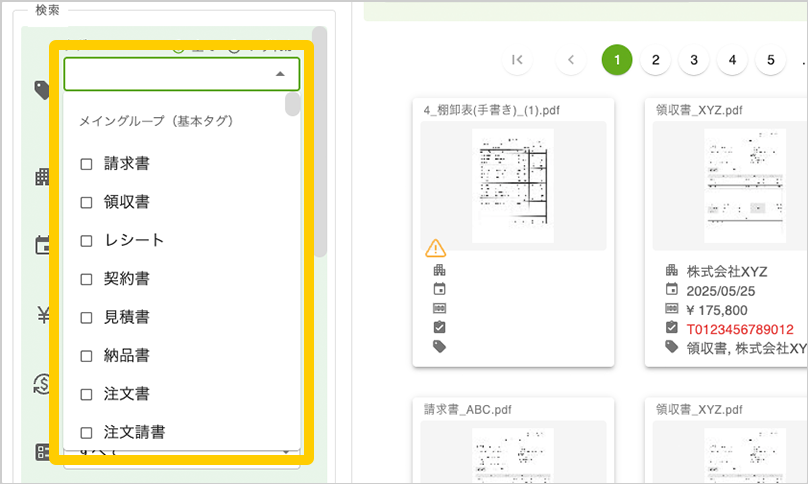Click the メイングループ(基本タグ) group header

(156, 121)
